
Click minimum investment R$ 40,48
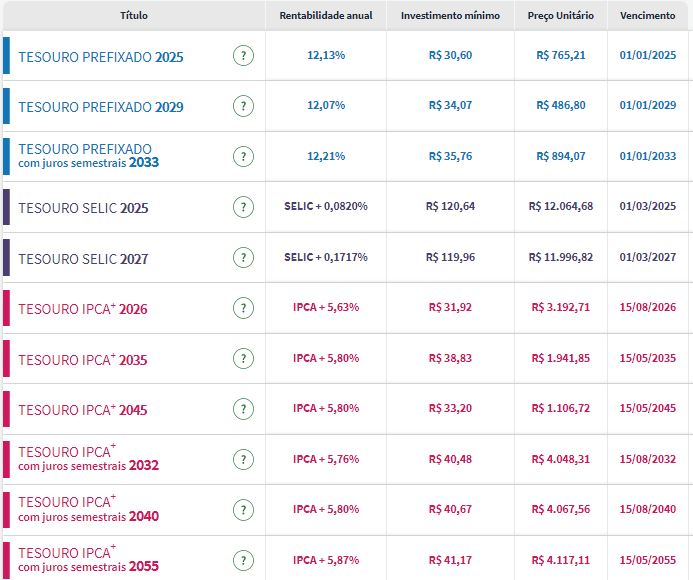pos(450,459)
